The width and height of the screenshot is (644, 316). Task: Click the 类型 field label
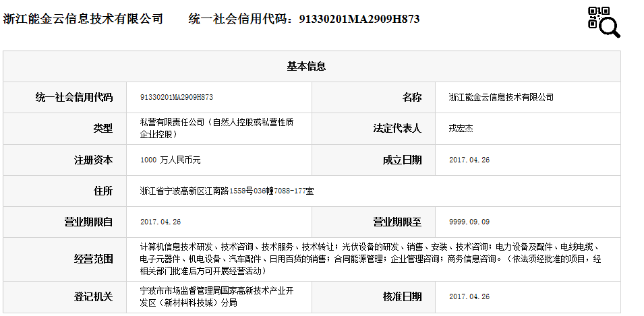103,129
